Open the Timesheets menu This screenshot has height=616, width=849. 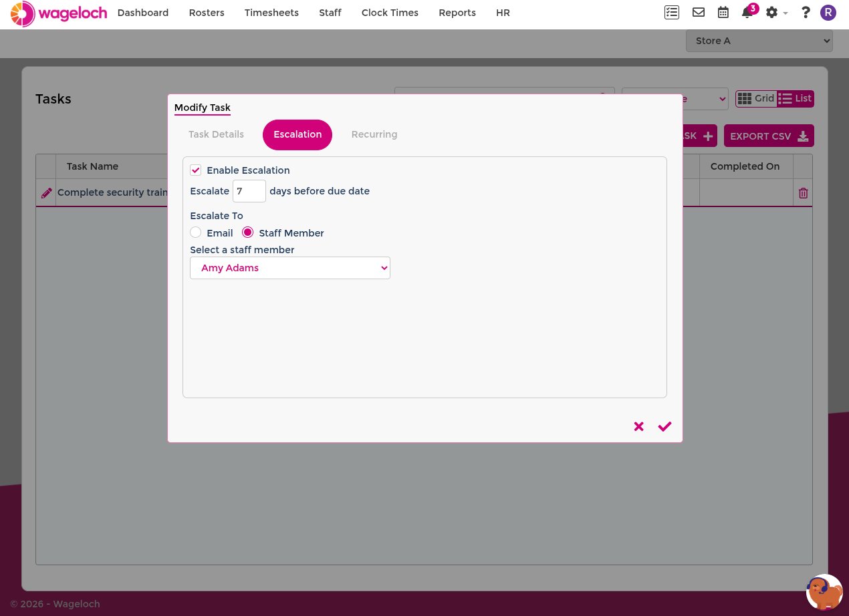tap(271, 13)
